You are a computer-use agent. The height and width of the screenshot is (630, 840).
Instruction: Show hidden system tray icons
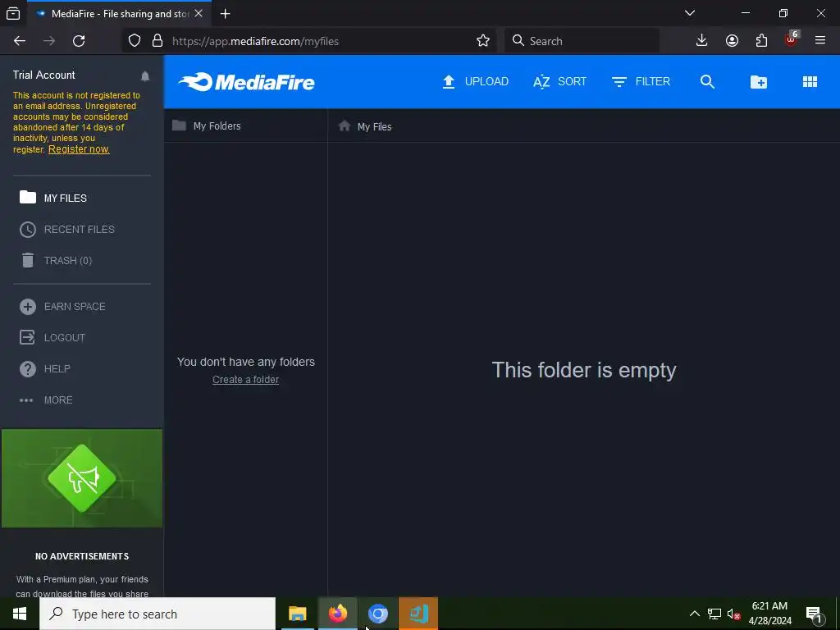694,614
